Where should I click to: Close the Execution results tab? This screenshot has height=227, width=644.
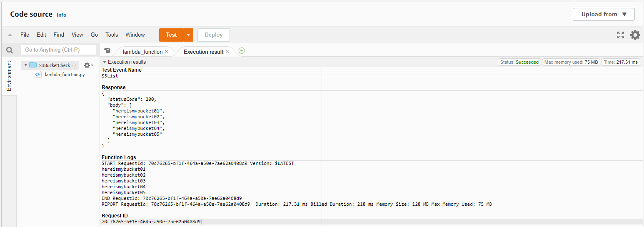(x=227, y=52)
